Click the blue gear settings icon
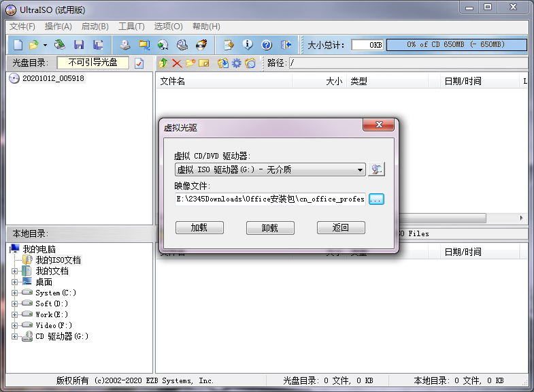 [236, 63]
